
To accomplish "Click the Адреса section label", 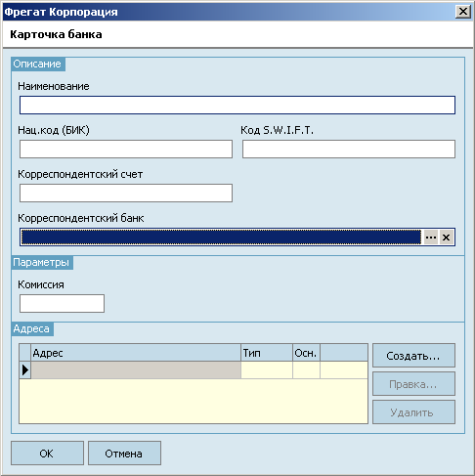I will [x=31, y=328].
